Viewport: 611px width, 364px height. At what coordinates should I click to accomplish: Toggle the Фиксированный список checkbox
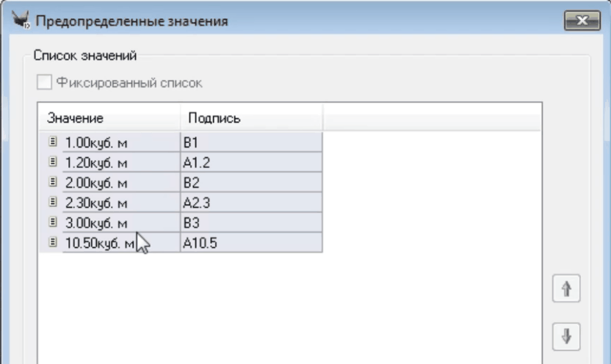coord(46,83)
